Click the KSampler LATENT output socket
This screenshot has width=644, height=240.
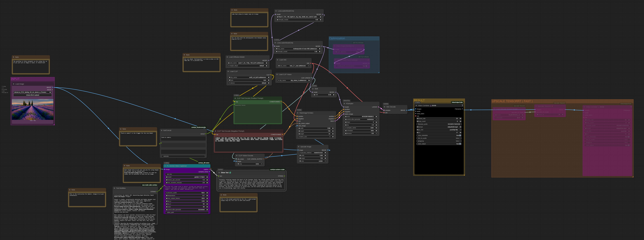click(x=378, y=107)
